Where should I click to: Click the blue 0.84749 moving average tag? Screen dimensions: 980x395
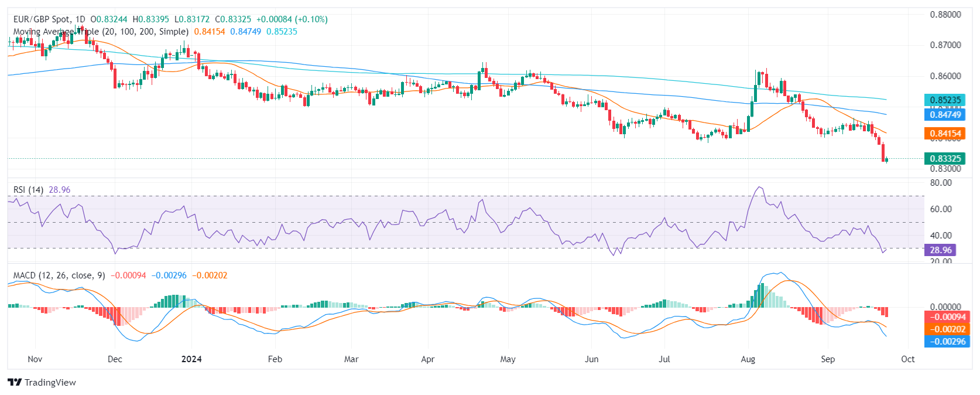click(945, 115)
